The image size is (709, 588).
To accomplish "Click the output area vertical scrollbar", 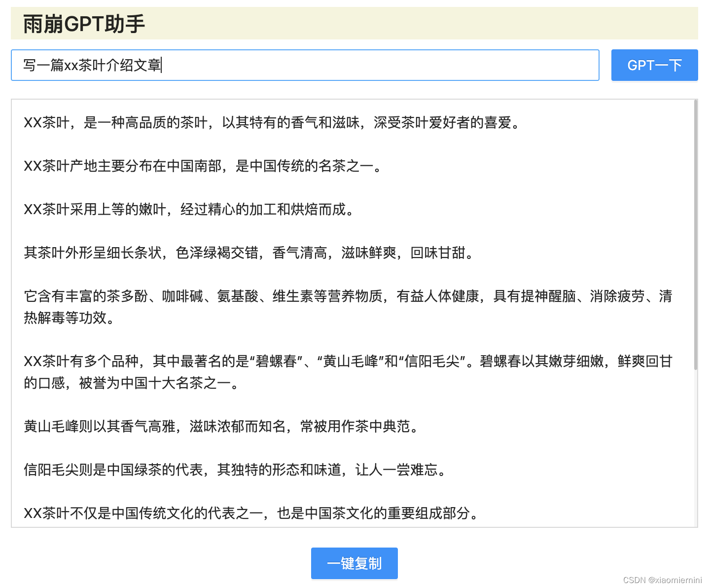I will [x=696, y=235].
